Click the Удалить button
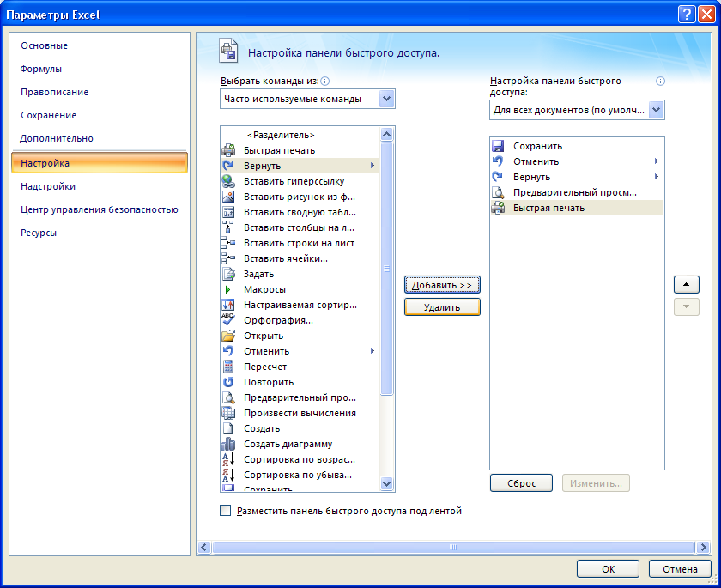 442,307
